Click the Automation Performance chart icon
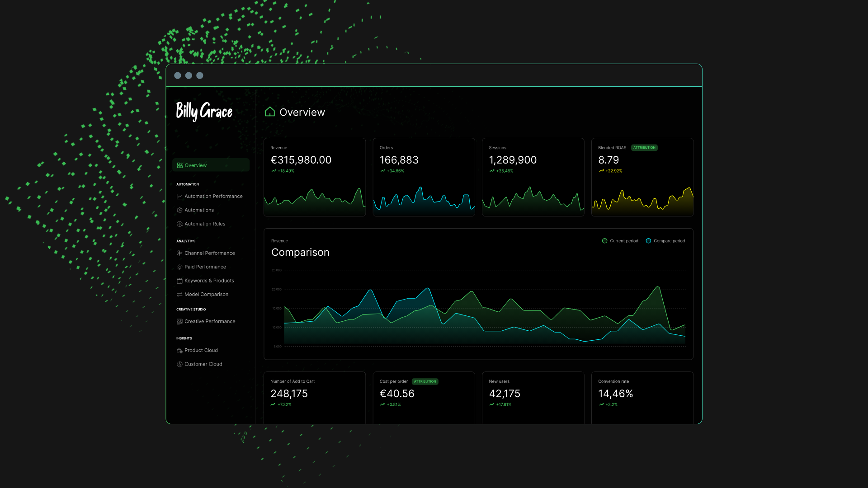The width and height of the screenshot is (868, 488). [x=179, y=197]
